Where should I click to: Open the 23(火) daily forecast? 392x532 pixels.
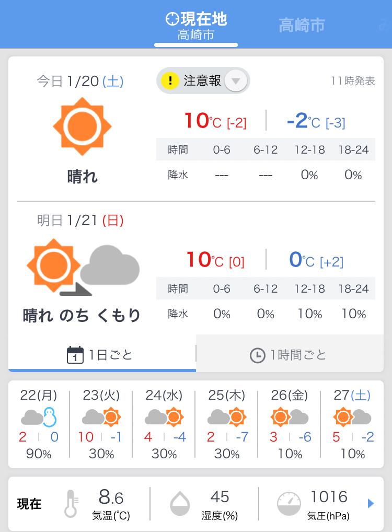[101, 425]
